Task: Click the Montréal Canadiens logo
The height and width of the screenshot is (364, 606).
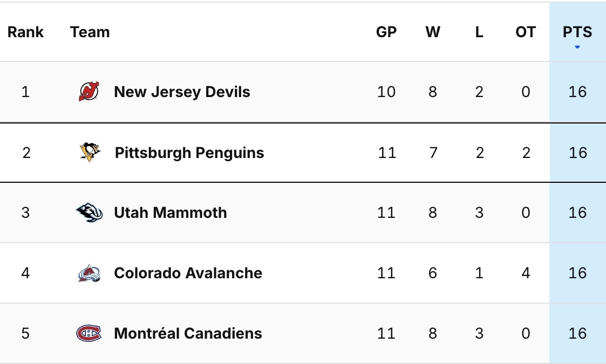Action: tap(89, 333)
